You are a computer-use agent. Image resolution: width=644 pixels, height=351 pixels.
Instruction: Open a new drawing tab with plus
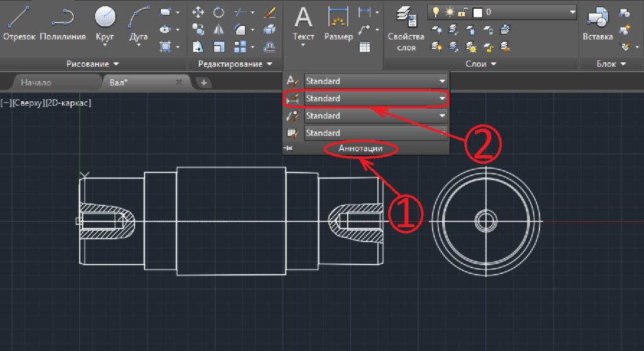(203, 82)
